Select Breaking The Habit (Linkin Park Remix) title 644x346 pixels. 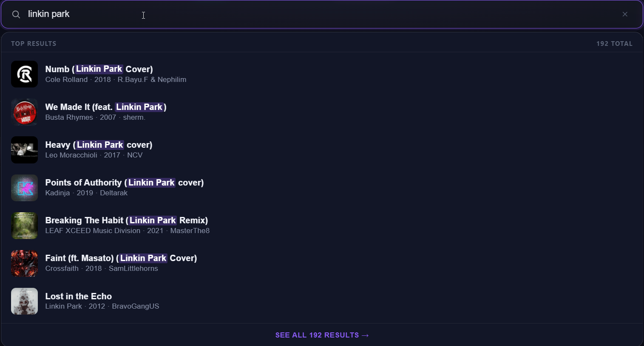(x=127, y=220)
